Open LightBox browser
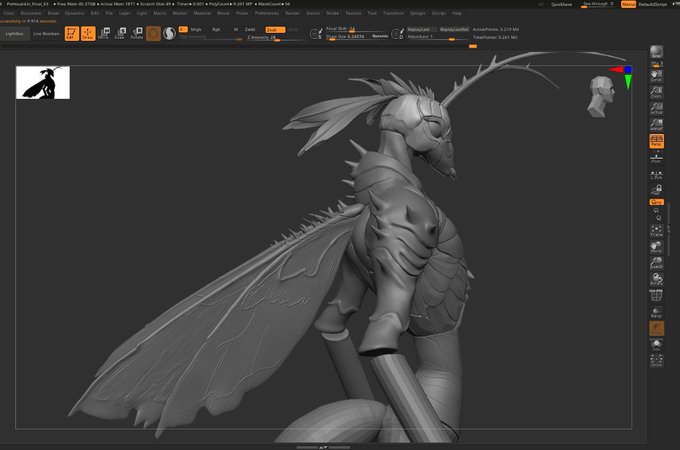Viewport: 680px width, 450px height. pos(14,33)
